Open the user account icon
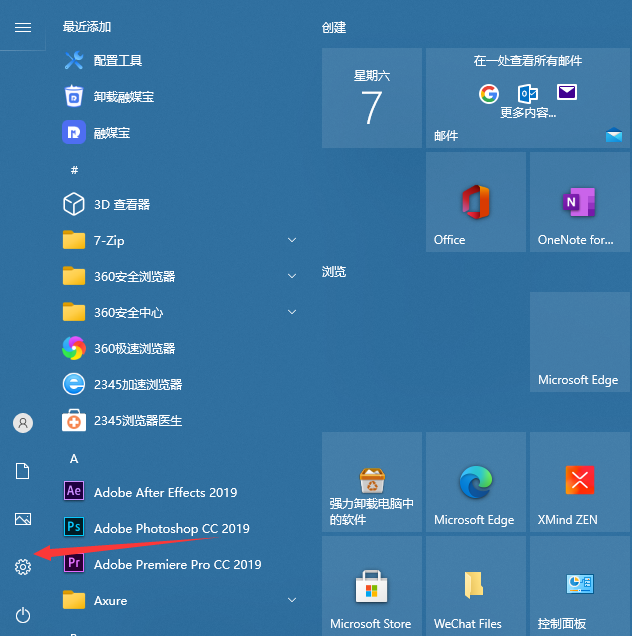Viewport: 632px width, 636px height. tap(23, 423)
